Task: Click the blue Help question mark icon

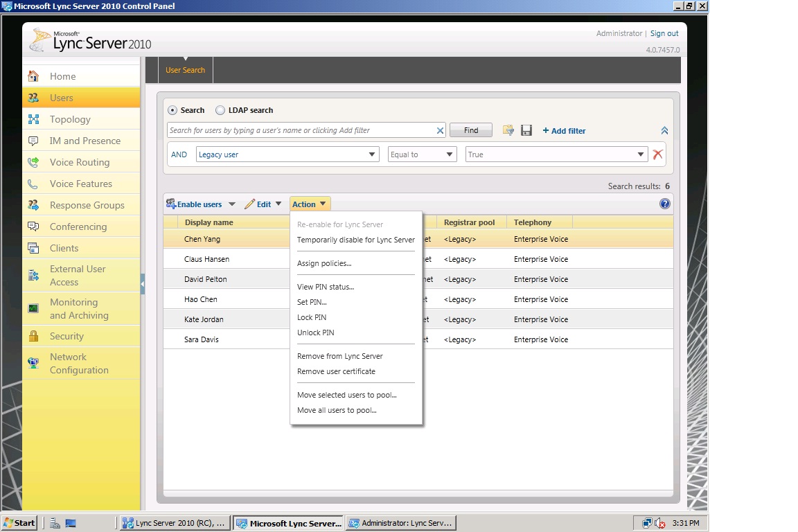Action: (x=664, y=203)
